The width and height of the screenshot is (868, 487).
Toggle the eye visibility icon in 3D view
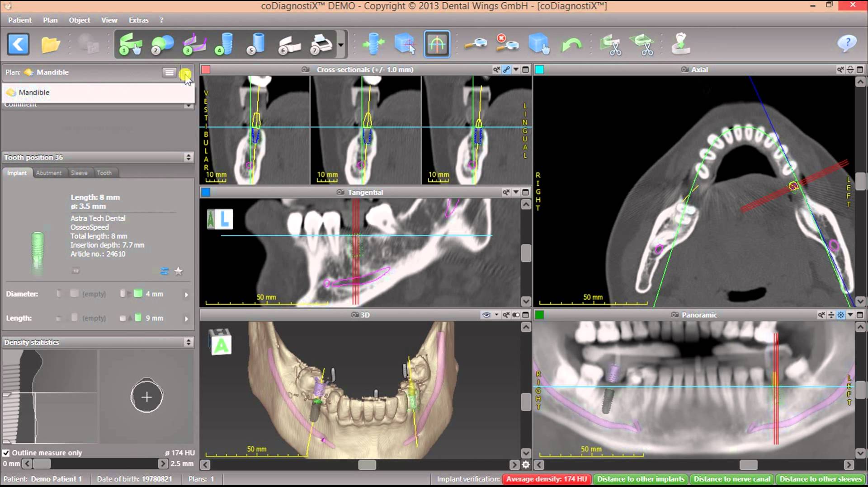(486, 315)
